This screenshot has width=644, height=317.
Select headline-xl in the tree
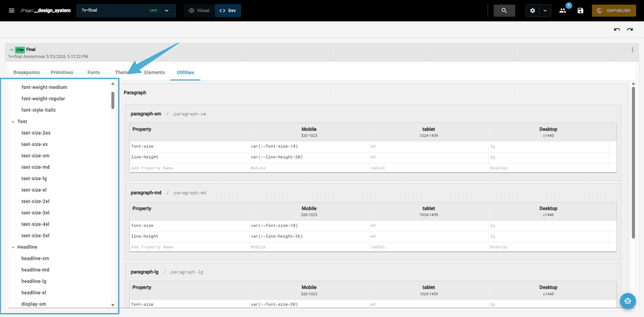point(34,293)
